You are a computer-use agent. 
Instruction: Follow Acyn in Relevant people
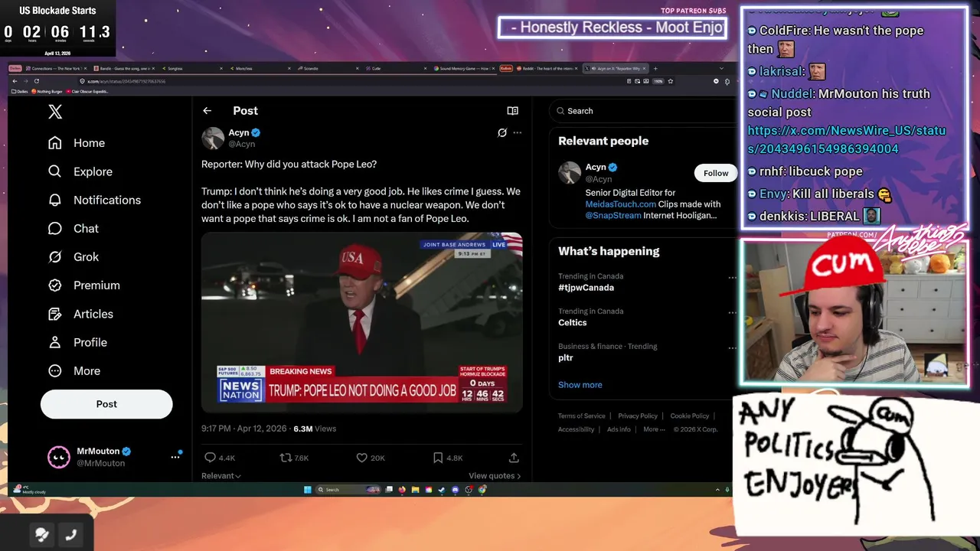point(716,173)
